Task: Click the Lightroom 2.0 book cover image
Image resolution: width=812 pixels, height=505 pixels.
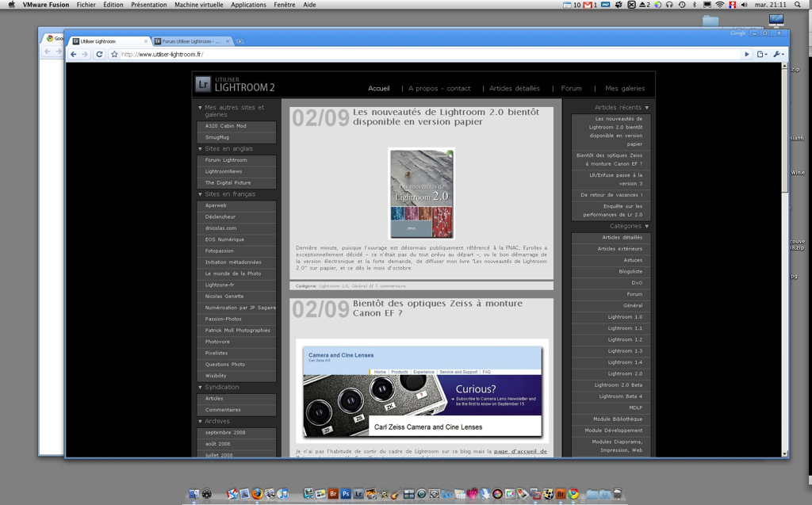Action: (422, 193)
